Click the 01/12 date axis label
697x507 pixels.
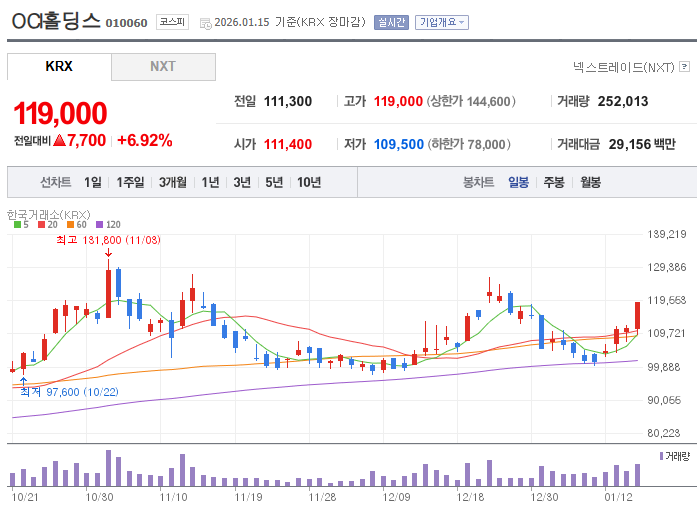[x=618, y=497]
